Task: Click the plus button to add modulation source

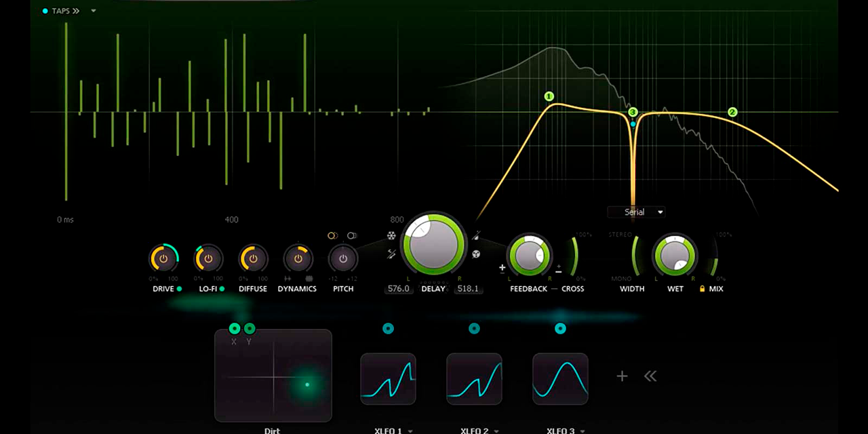Action: pos(622,376)
